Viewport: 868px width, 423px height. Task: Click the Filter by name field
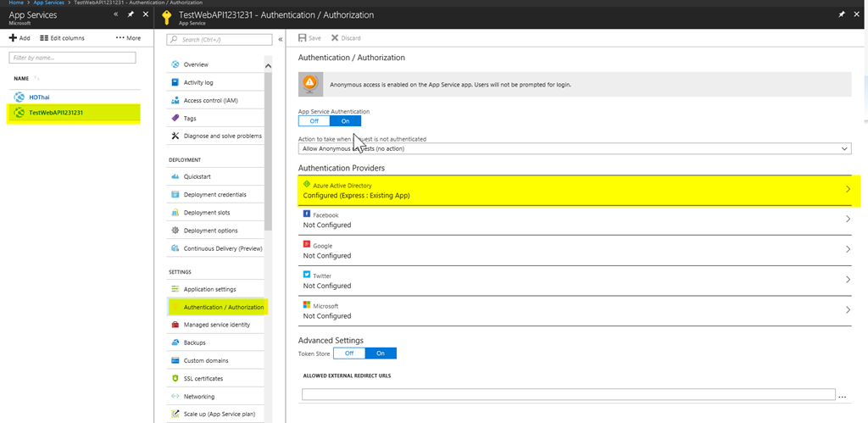point(73,58)
